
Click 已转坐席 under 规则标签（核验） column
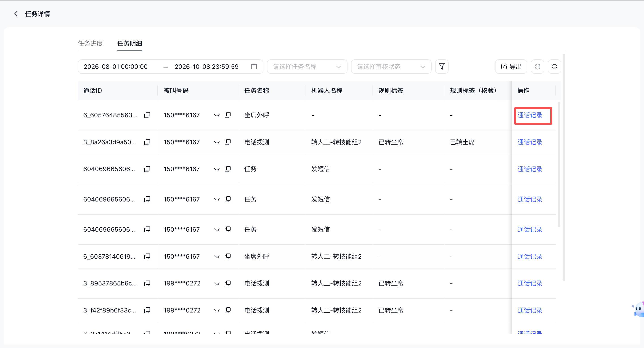click(x=462, y=142)
